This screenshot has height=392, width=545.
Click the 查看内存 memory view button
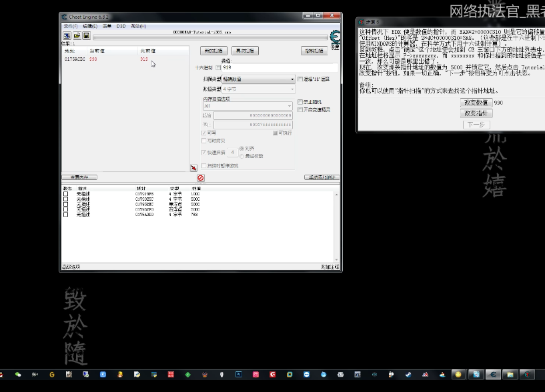pyautogui.click(x=79, y=177)
